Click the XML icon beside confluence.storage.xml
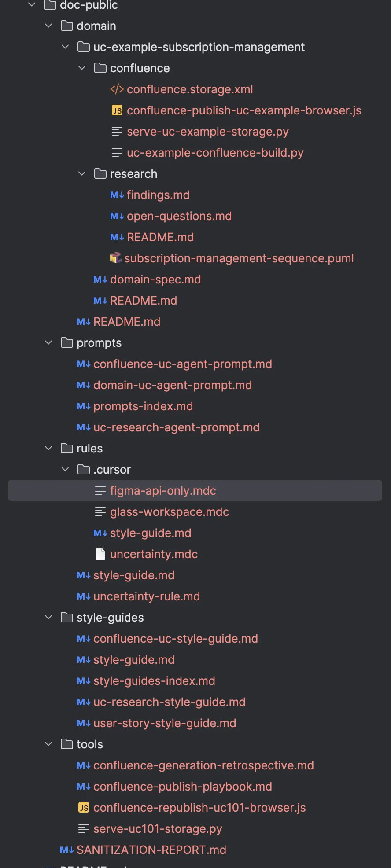Screen dimensions: 391x868 [117, 89]
